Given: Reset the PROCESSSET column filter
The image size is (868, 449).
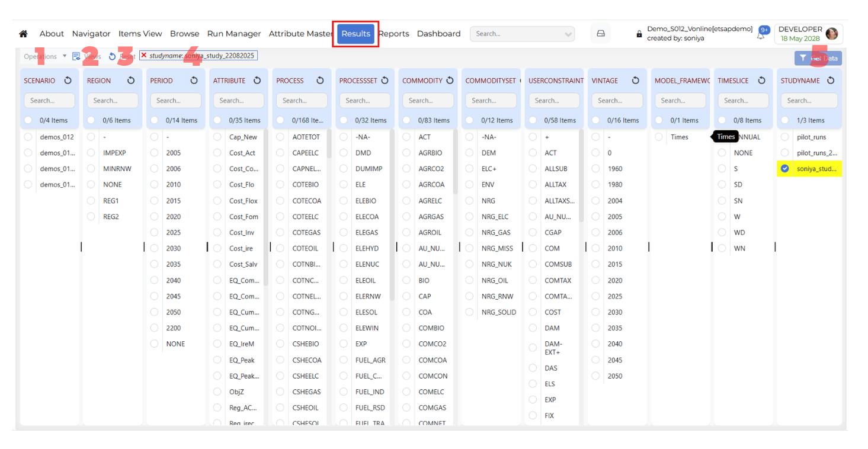Looking at the screenshot, I should click(x=385, y=81).
